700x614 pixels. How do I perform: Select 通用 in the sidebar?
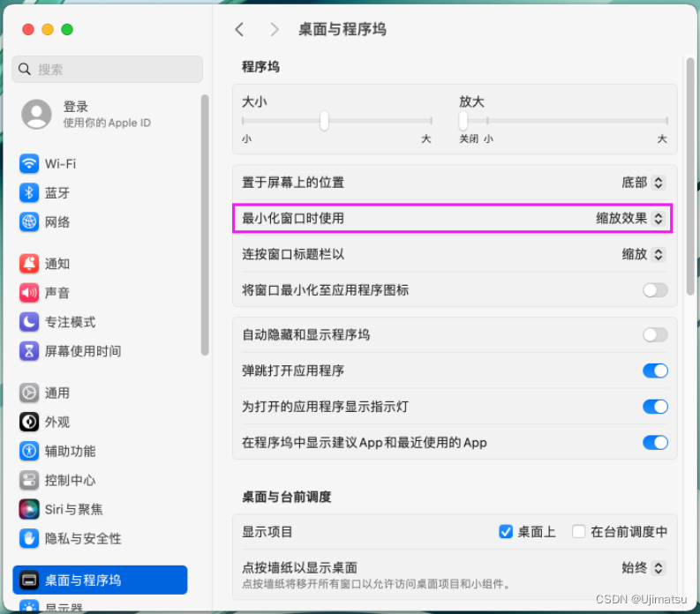(x=57, y=393)
